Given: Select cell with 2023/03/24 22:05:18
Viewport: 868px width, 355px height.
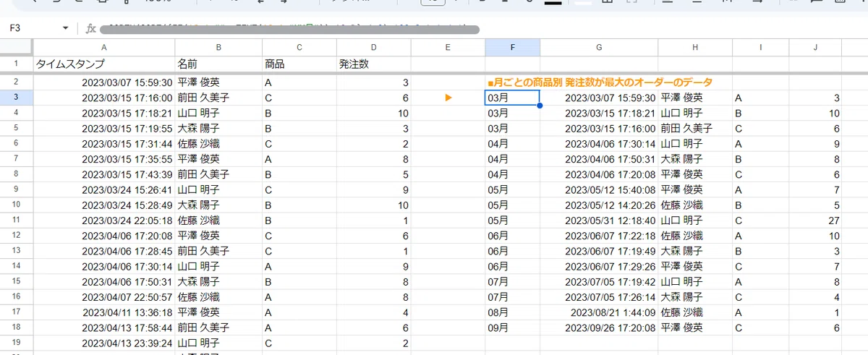Looking at the screenshot, I should (104, 221).
